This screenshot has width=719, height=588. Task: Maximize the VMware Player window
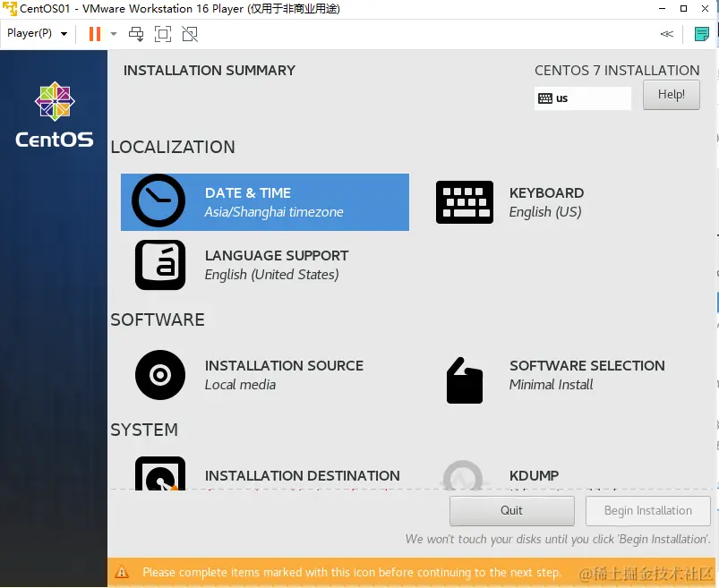(683, 8)
